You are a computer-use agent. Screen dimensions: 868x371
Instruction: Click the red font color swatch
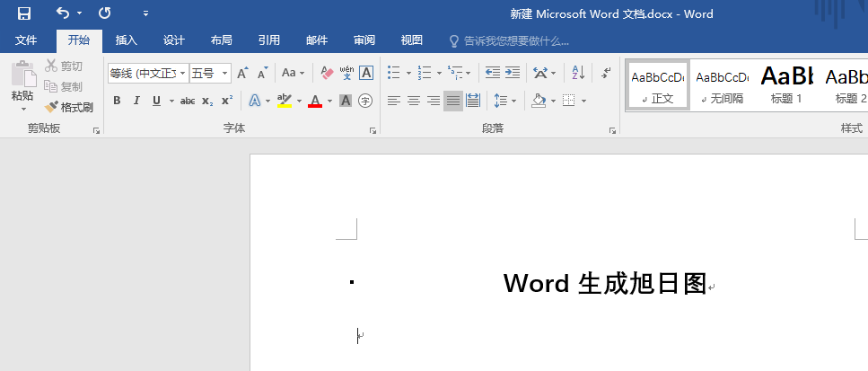(315, 101)
